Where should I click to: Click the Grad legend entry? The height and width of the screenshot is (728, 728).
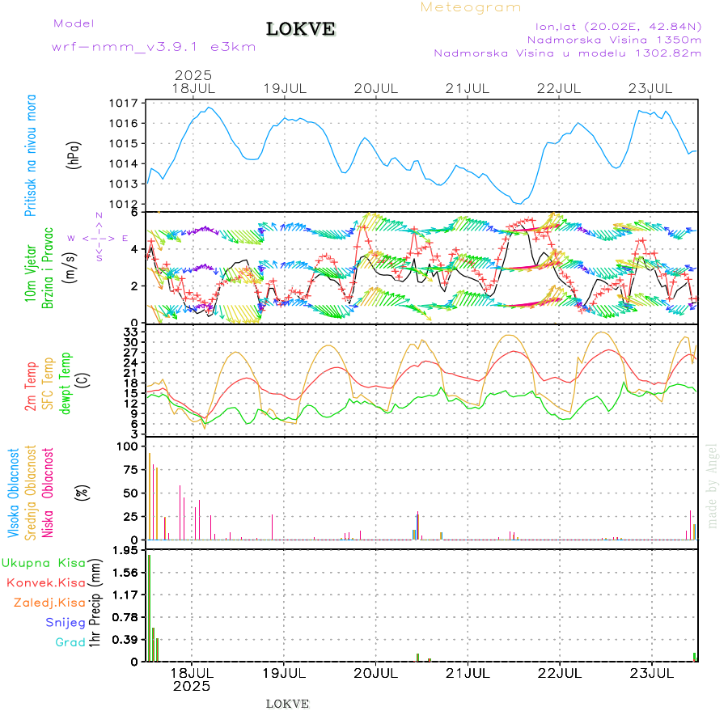click(70, 642)
